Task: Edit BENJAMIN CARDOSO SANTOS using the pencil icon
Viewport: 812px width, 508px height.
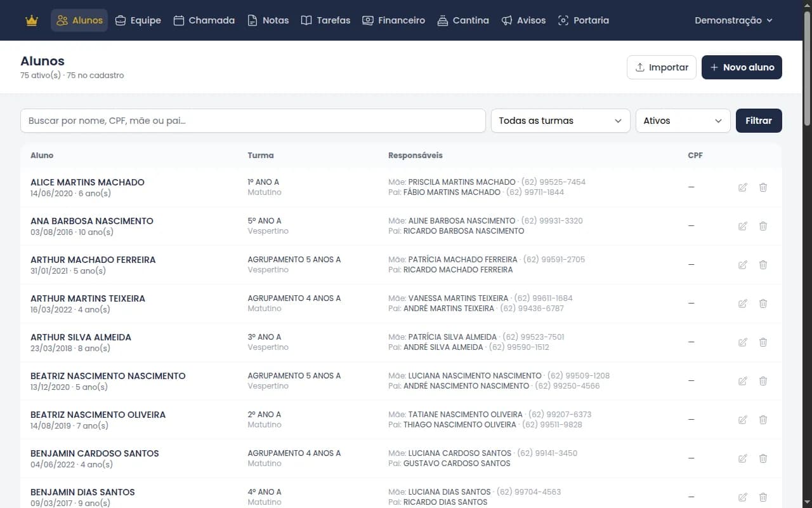Action: pos(743,458)
